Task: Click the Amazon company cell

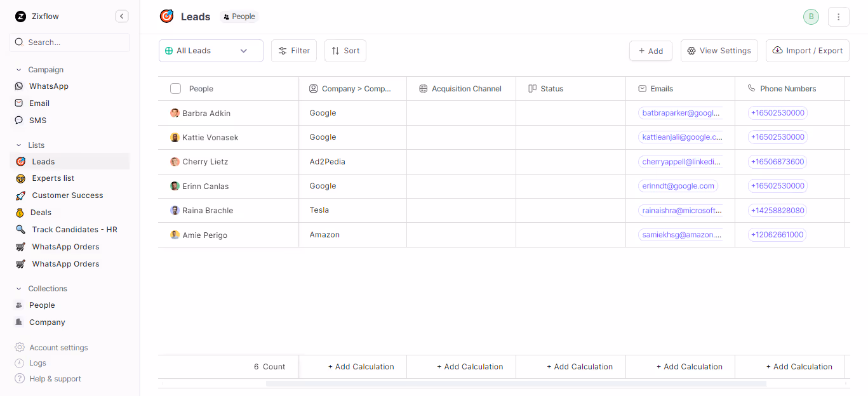Action: pos(352,235)
